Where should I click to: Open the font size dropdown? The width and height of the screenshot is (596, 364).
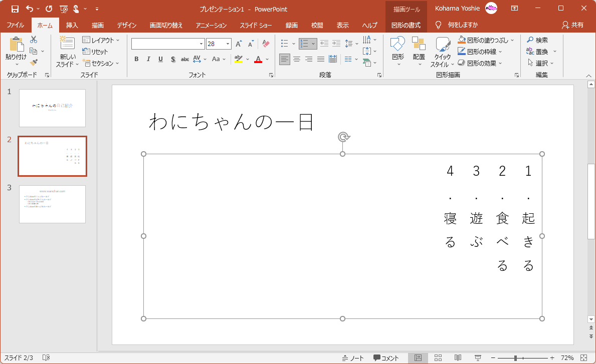228,44
